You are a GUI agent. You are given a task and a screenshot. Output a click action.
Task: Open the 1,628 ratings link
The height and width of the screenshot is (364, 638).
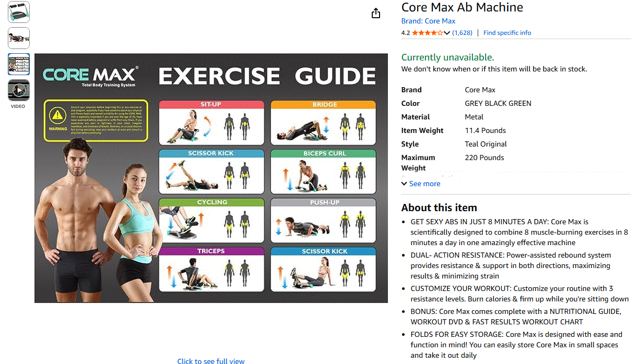pos(462,32)
